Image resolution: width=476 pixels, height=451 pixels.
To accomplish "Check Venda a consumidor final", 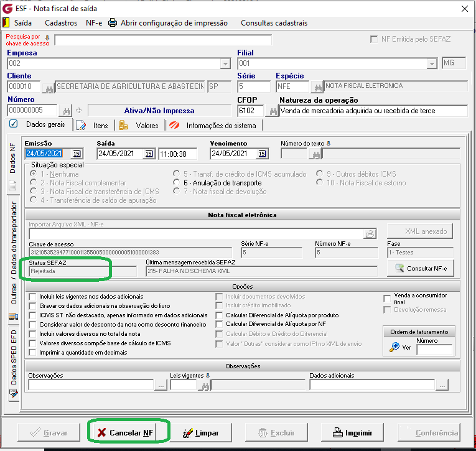I will click(x=387, y=299).
